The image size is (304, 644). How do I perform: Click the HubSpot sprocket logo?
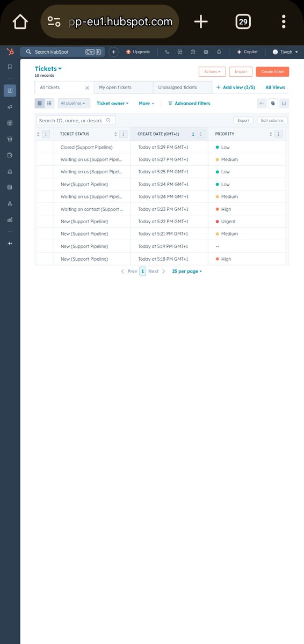[x=10, y=52]
